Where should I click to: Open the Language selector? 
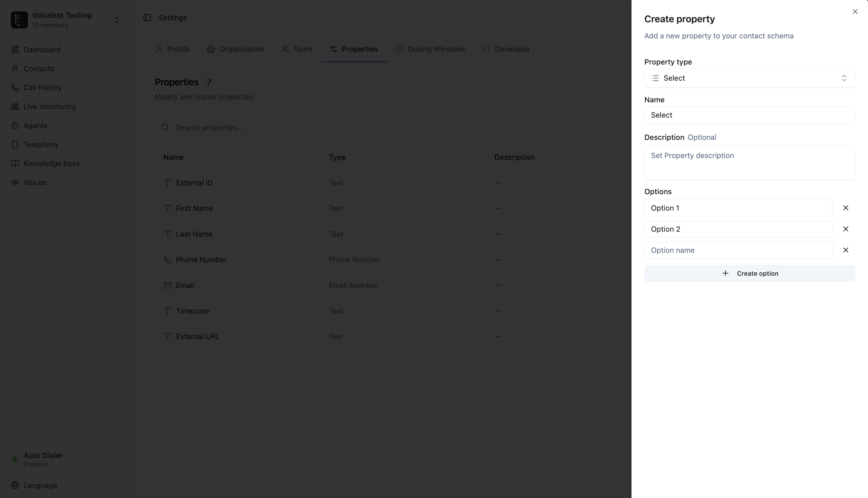40,485
